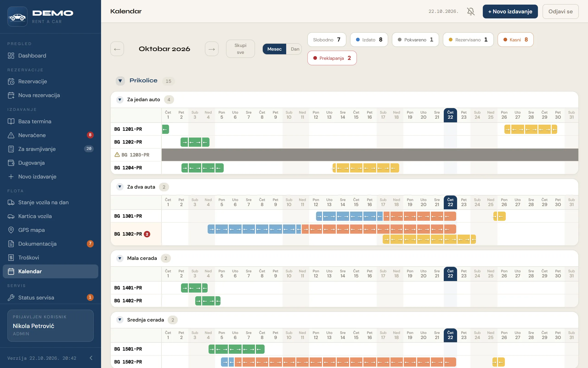588x368 pixels.
Task: Toggle the Izdato status filter
Action: (369, 40)
